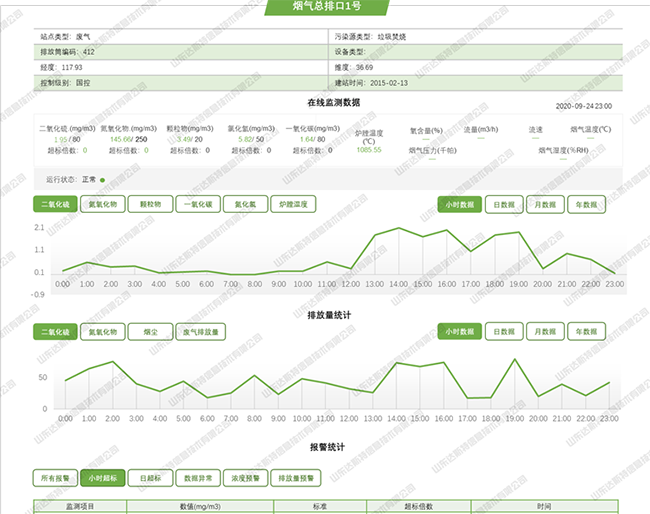Click the 19:00 peak on emissions chart
This screenshot has height=514, width=650.
click(x=515, y=360)
